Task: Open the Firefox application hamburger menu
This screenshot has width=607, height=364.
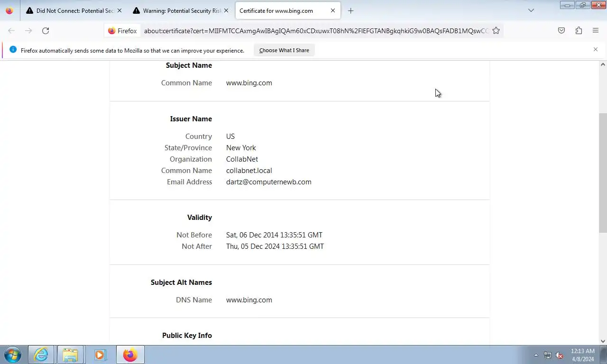Action: (x=596, y=31)
